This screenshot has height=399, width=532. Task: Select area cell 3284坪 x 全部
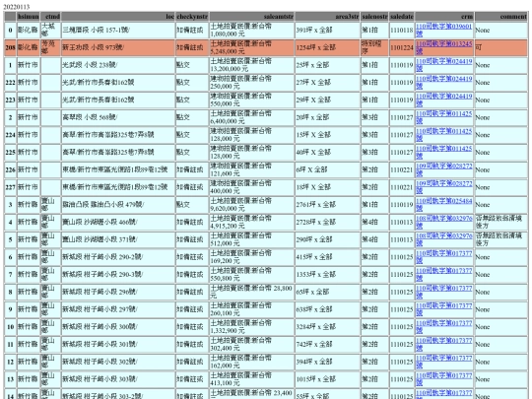click(x=327, y=327)
